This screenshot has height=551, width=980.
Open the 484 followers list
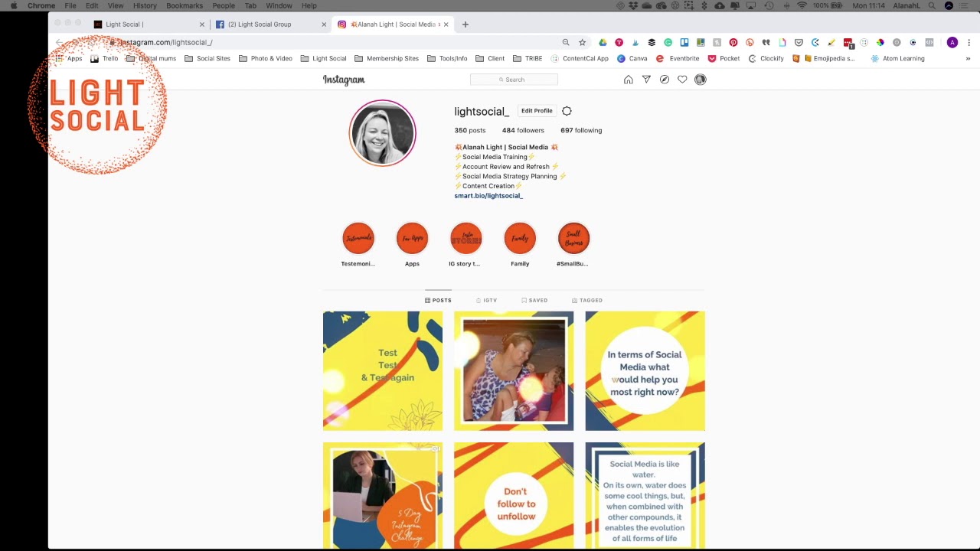point(523,131)
